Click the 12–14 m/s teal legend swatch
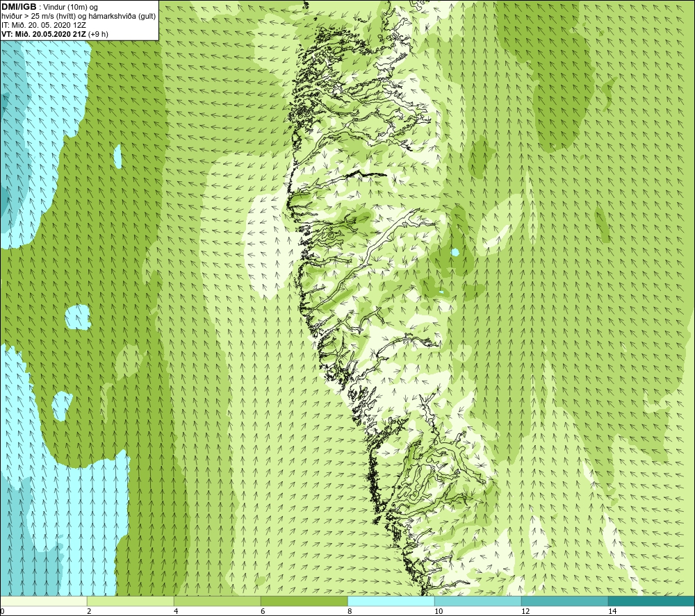Screen dimensions: 695x616 (564, 601)
